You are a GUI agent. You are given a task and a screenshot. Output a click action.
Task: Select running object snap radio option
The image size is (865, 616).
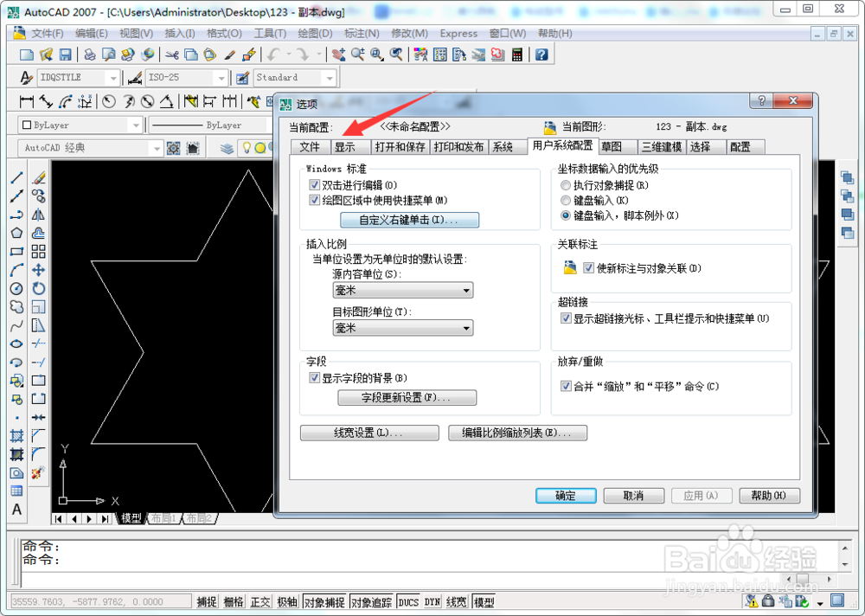tap(566, 185)
